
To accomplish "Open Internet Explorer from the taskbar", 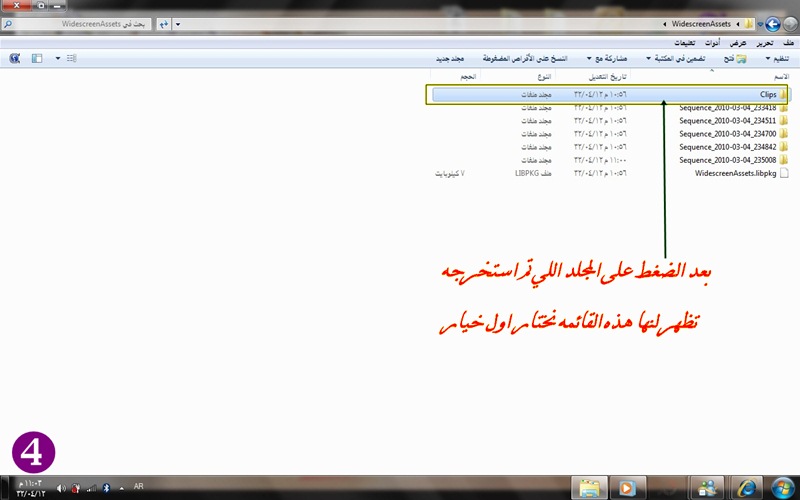I will click(x=747, y=487).
